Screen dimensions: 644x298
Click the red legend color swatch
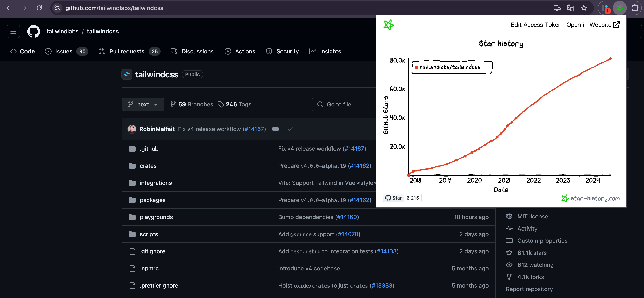pos(417,67)
